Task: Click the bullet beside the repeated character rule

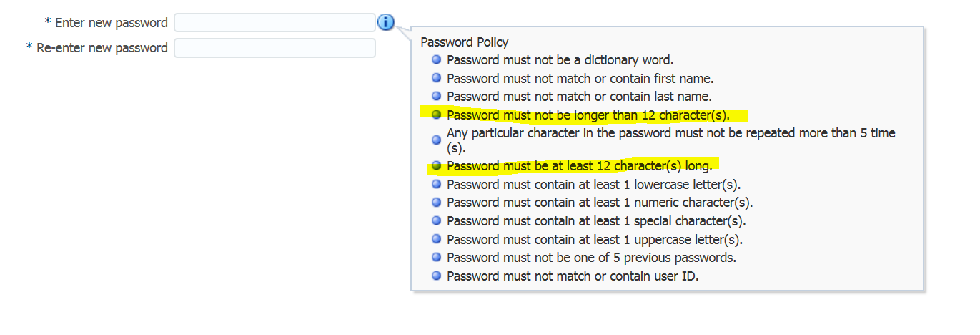Action: [x=437, y=140]
